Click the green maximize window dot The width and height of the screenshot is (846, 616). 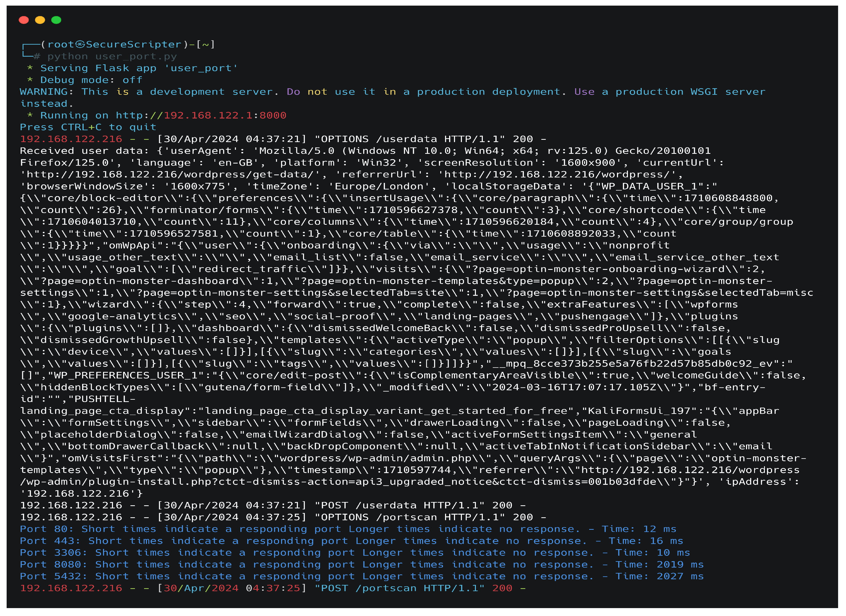point(56,20)
